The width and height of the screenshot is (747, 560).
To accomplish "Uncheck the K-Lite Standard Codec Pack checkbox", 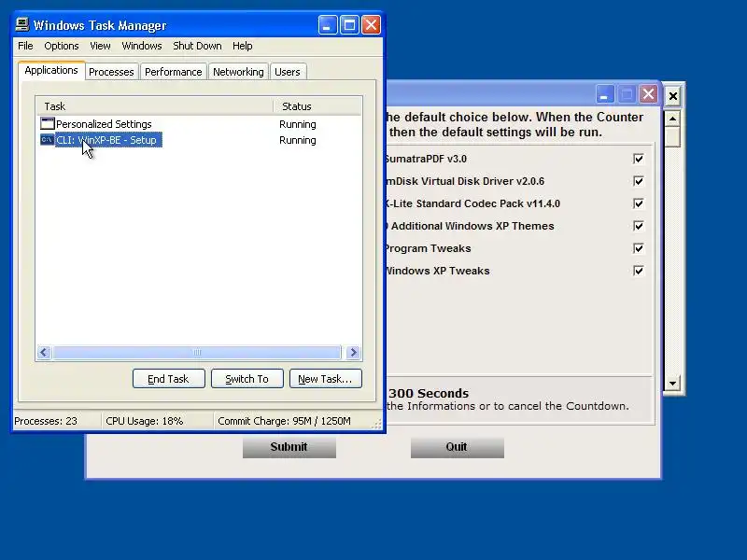I will tap(639, 203).
